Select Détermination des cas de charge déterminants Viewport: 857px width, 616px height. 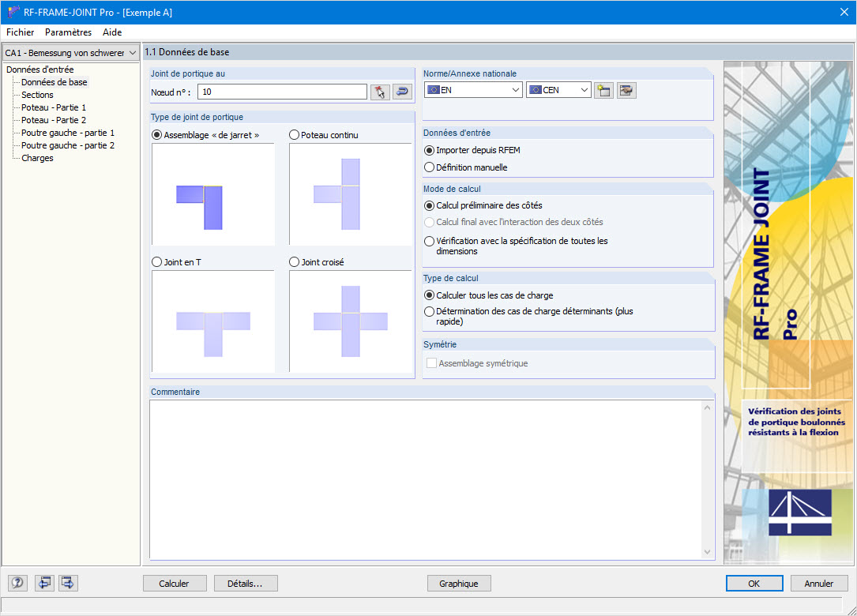pyautogui.click(x=528, y=316)
